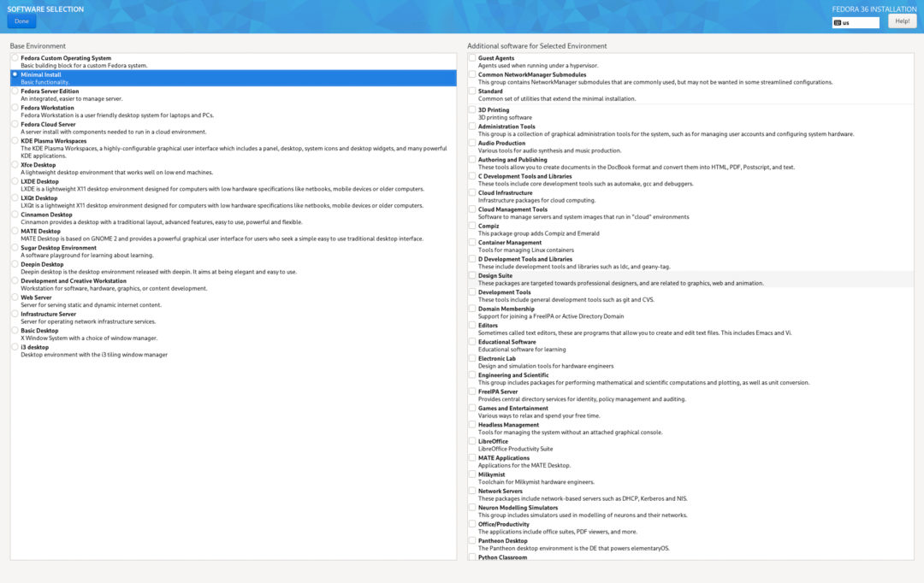
Task: Choose the i3 desktop environment
Action: pyautogui.click(x=15, y=346)
